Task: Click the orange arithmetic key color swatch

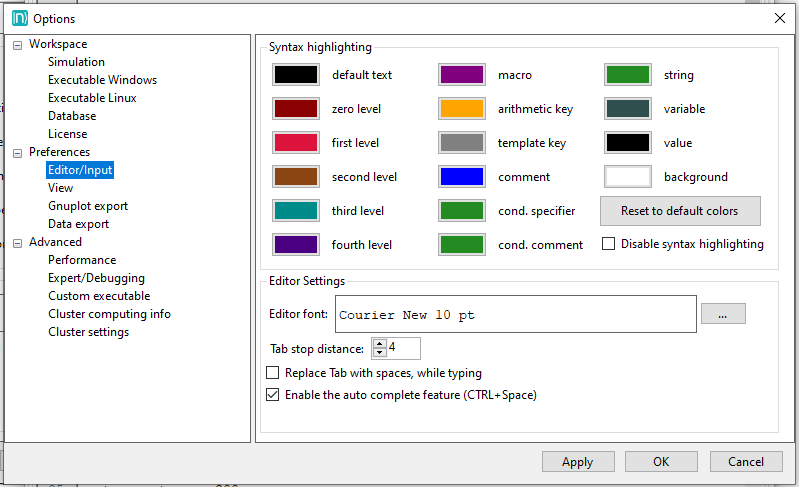Action: pos(462,109)
